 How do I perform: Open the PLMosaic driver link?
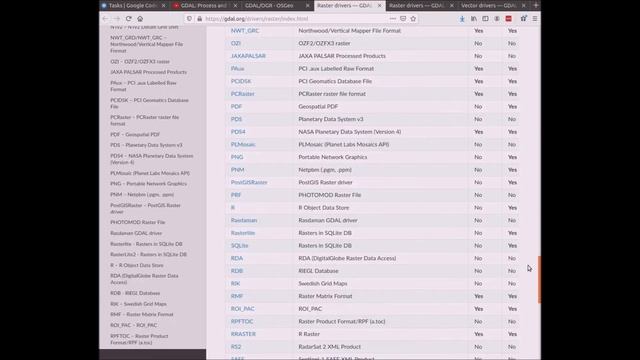[243, 144]
